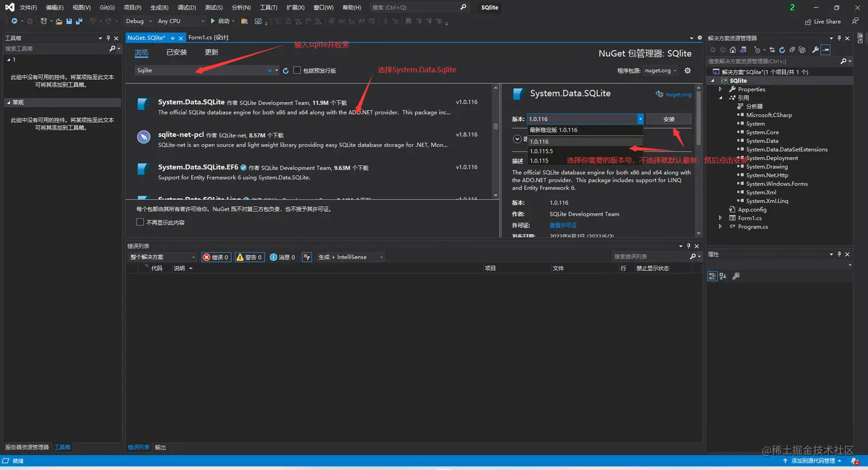Viewport: 868px width, 470px height.
Task: Click the Navigate Backward arrow icon
Action: tap(14, 21)
